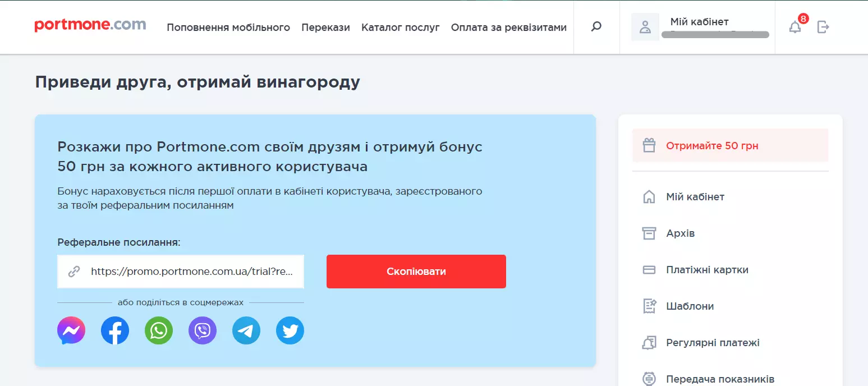Viewport: 868px width, 386px height.
Task: Click the referral link input field
Action: click(181, 271)
